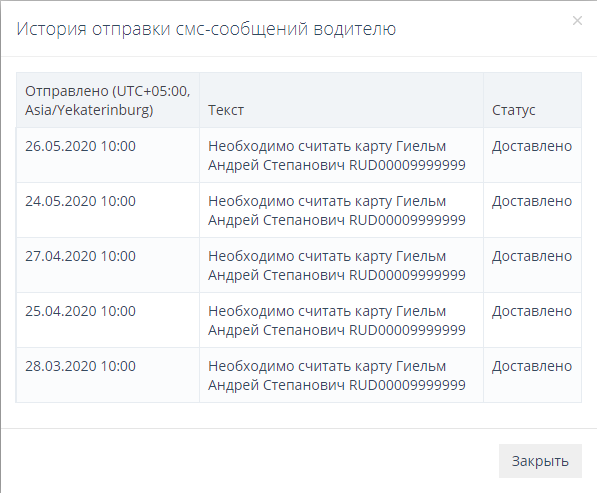Click the 26.05.2020 10:00 date cell
The width and height of the screenshot is (597, 493).
(x=80, y=146)
